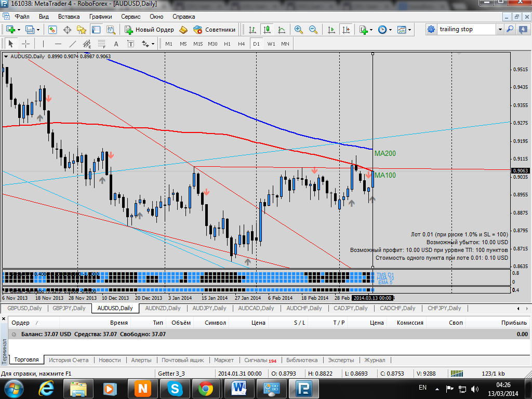
Task: Expand the new chart dropdown arrow
Action: coord(19,30)
